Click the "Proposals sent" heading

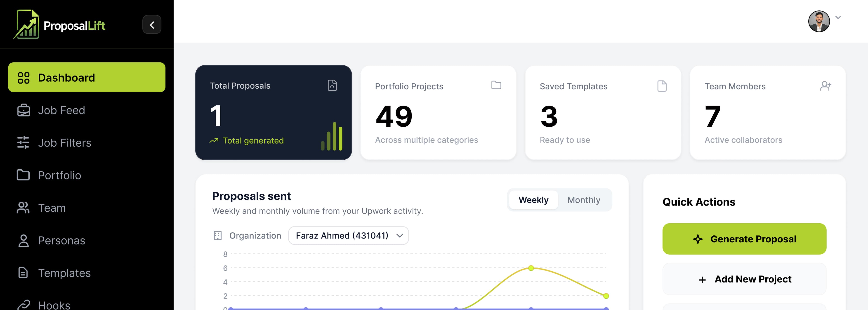point(251,196)
